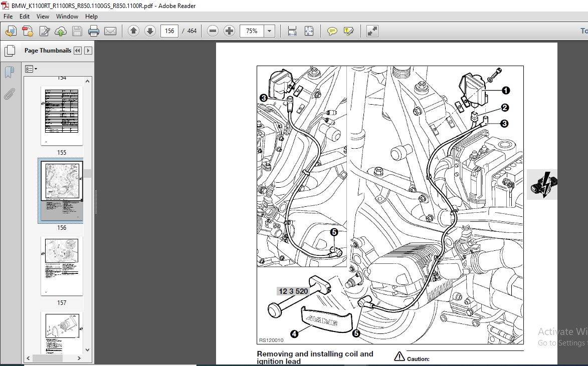
Task: Expand the Page Thumbnails panel arrow
Action: pyautogui.click(x=88, y=51)
